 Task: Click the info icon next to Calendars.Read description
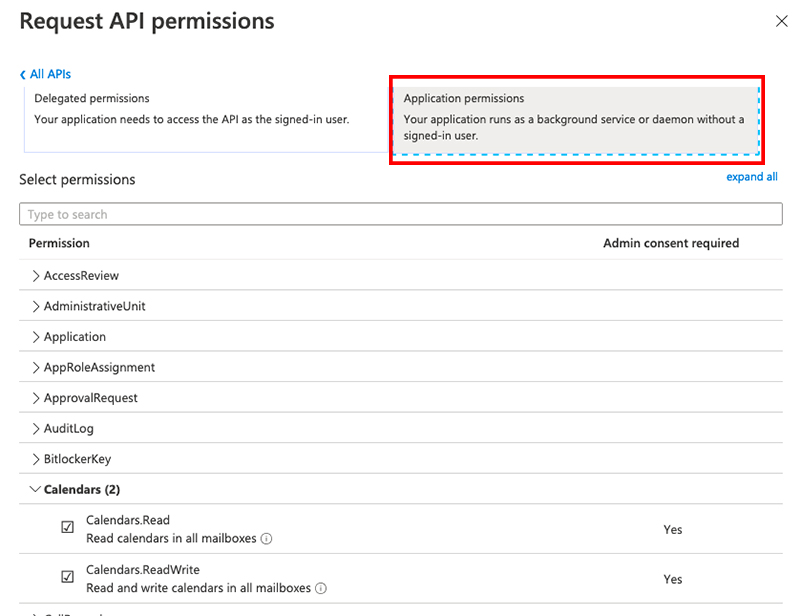coord(266,539)
